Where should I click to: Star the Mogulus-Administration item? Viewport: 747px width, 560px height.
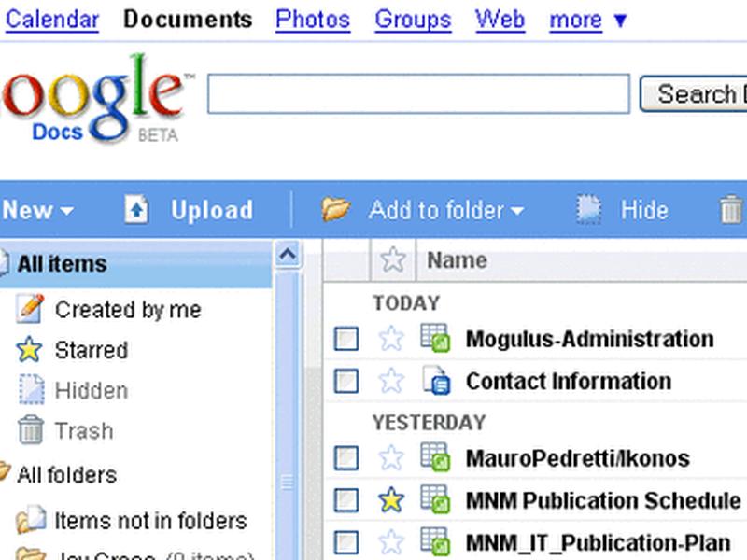391,338
